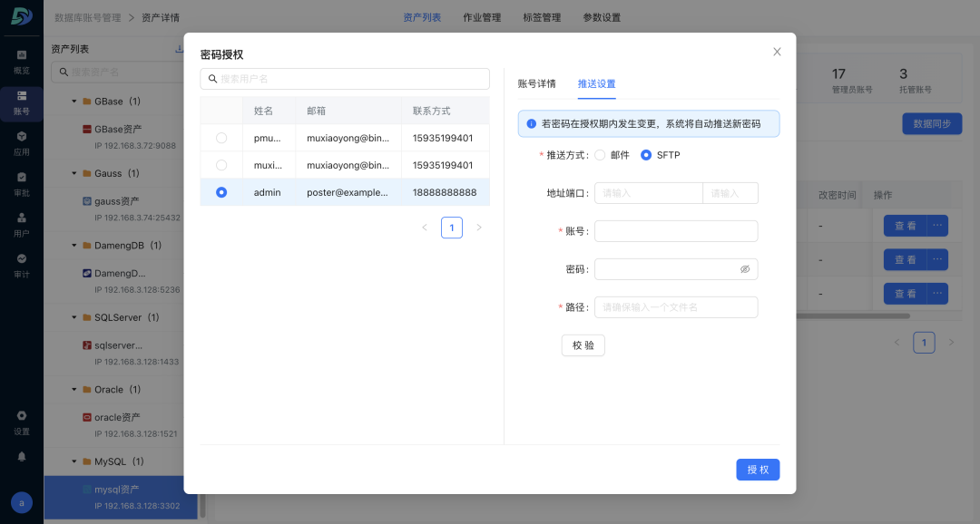Open the 作业管理 top menu

coord(482,17)
